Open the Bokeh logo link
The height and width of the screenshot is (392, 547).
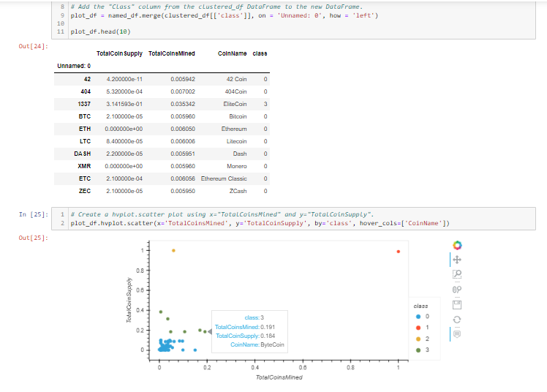[x=457, y=245]
